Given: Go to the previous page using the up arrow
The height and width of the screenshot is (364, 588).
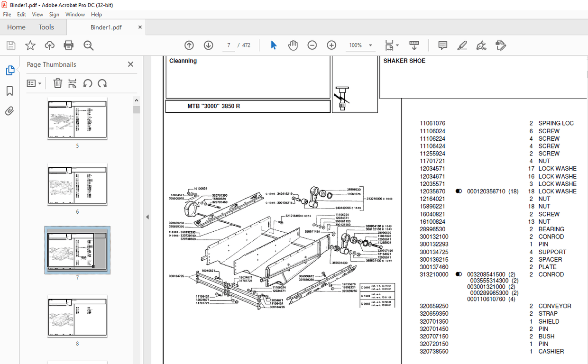Looking at the screenshot, I should coord(189,45).
